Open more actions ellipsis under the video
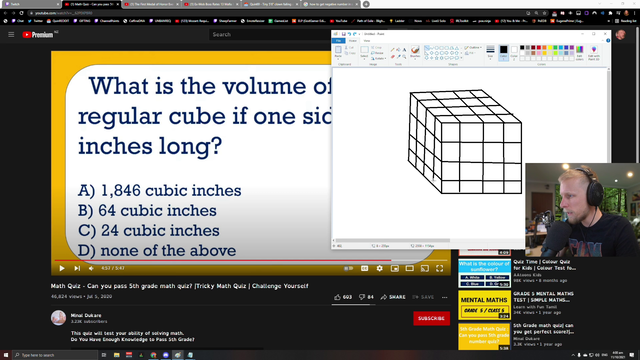 [x=444, y=297]
